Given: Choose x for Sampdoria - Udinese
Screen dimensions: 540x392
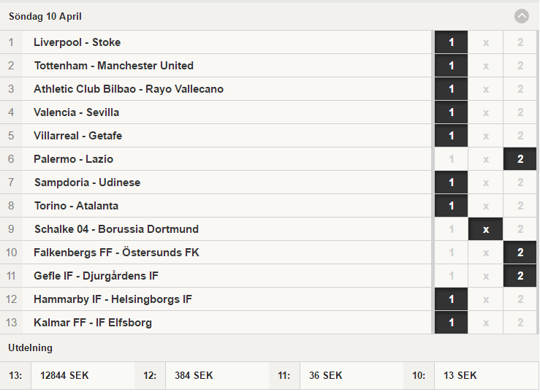Looking at the screenshot, I should click(x=486, y=182).
